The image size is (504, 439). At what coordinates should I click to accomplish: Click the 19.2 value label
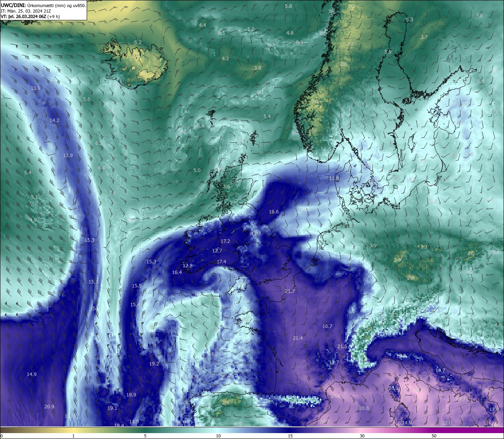154,363
